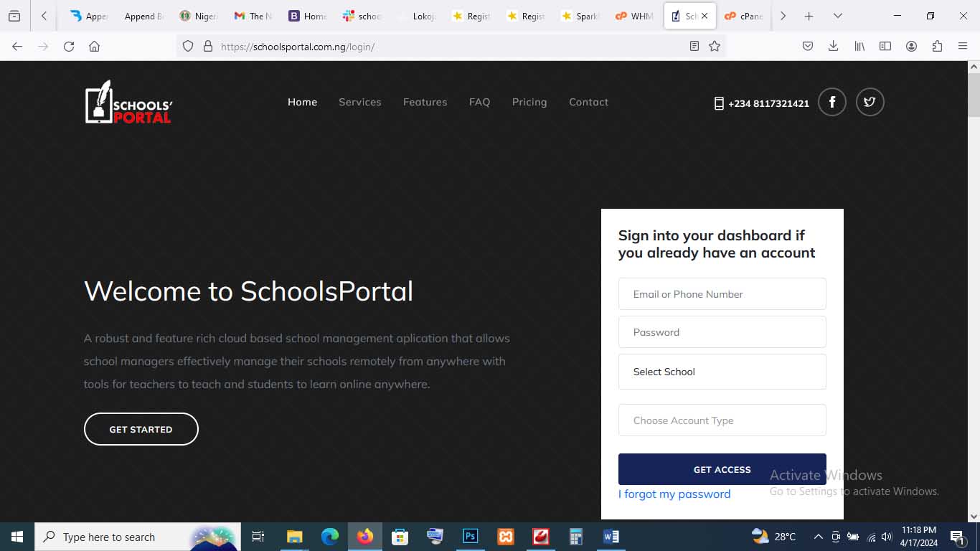Click the browser home icon
Image resolution: width=980 pixels, height=551 pixels.
[94, 46]
